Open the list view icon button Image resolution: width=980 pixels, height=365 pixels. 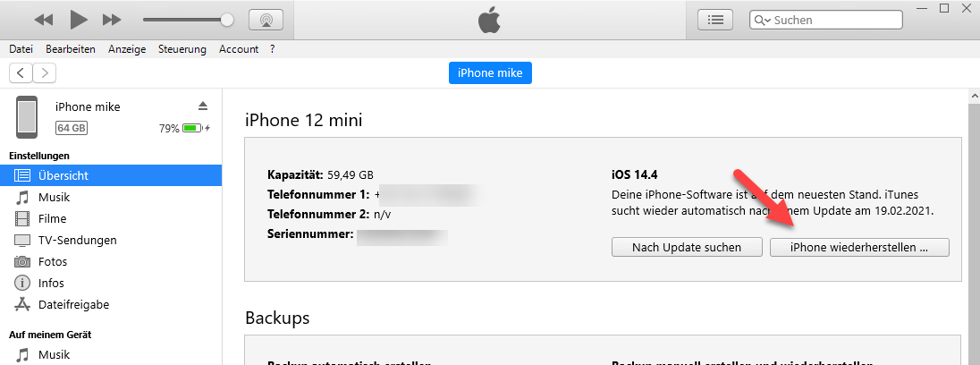[714, 19]
